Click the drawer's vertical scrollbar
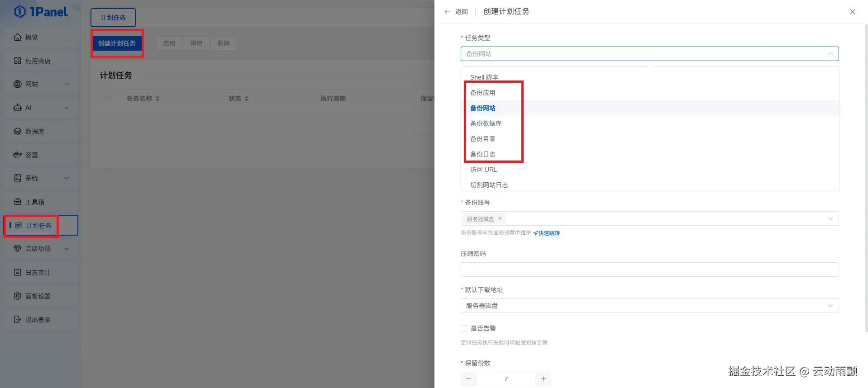This screenshot has width=868, height=388. pyautogui.click(x=866, y=178)
